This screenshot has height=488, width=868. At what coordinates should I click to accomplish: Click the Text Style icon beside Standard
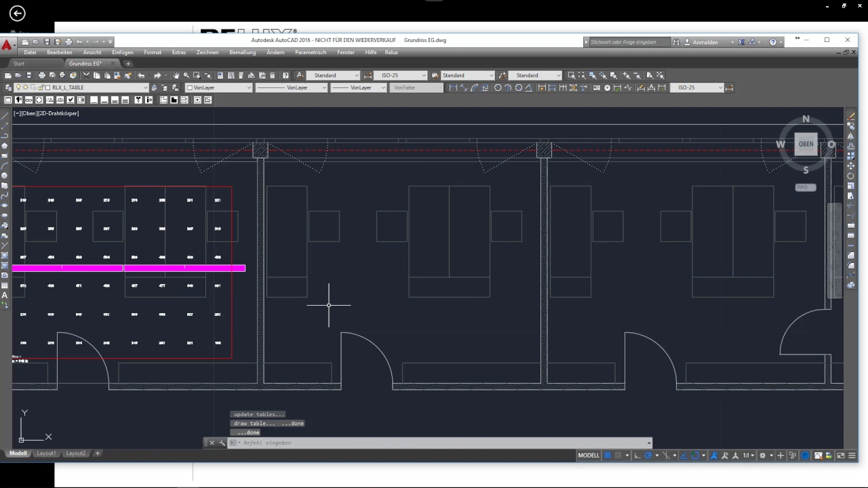coord(300,75)
